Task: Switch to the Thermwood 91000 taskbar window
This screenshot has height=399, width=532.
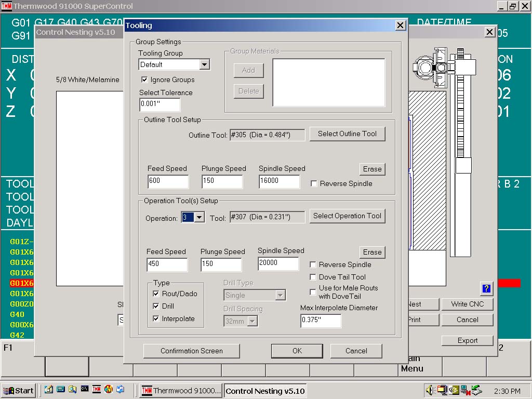Action: [181, 391]
